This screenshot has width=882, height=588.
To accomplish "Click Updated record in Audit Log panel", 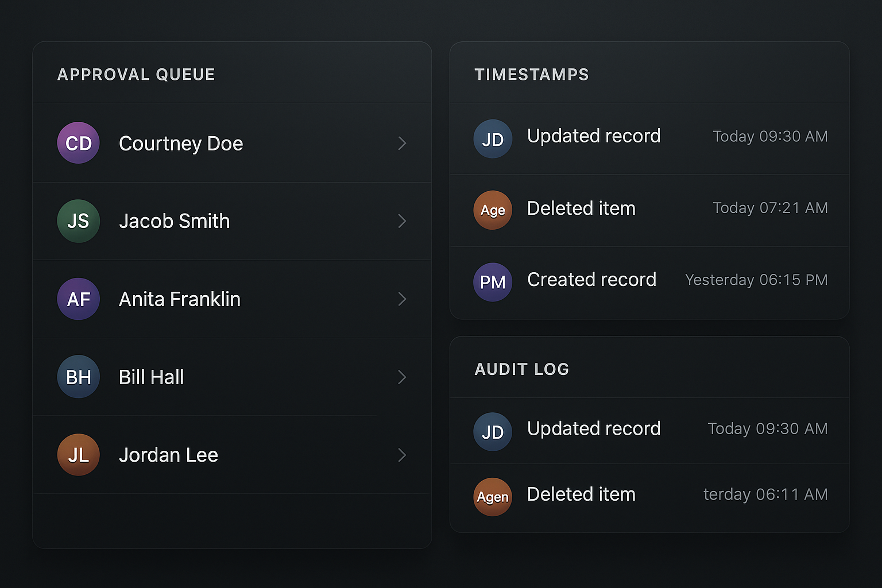I will click(594, 429).
